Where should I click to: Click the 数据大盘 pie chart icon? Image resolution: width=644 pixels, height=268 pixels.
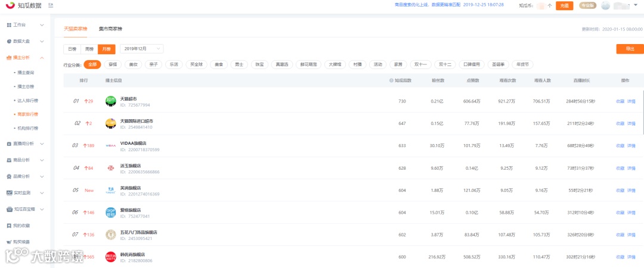pyautogui.click(x=9, y=42)
